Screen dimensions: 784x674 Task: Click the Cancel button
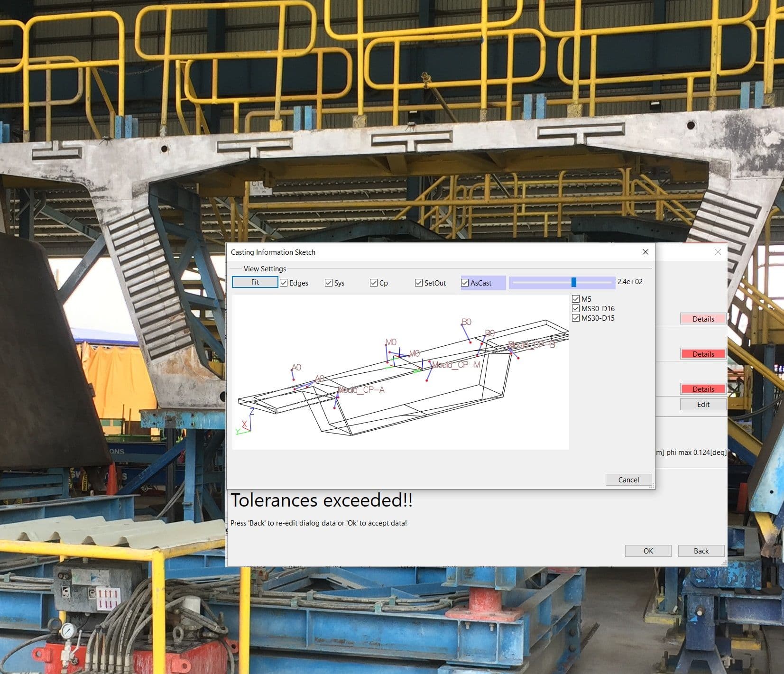coord(628,480)
